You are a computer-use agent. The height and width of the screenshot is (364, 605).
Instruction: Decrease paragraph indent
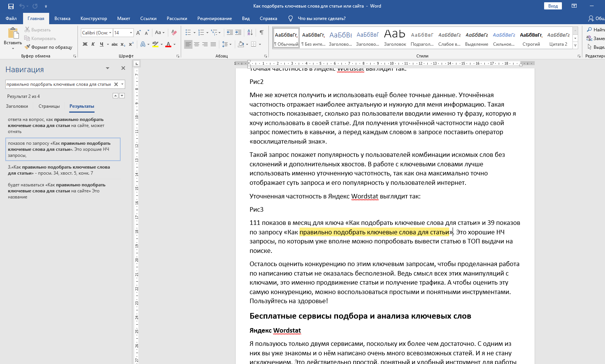coord(230,33)
